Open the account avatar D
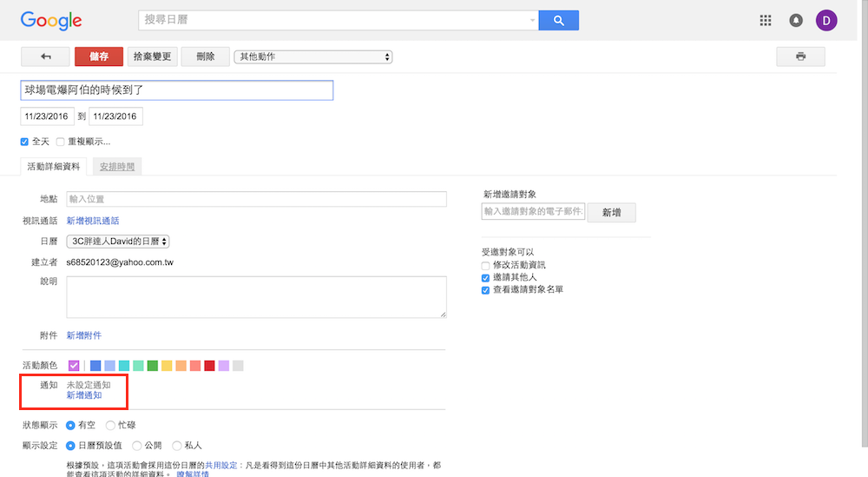The width and height of the screenshot is (868, 477). coord(826,21)
